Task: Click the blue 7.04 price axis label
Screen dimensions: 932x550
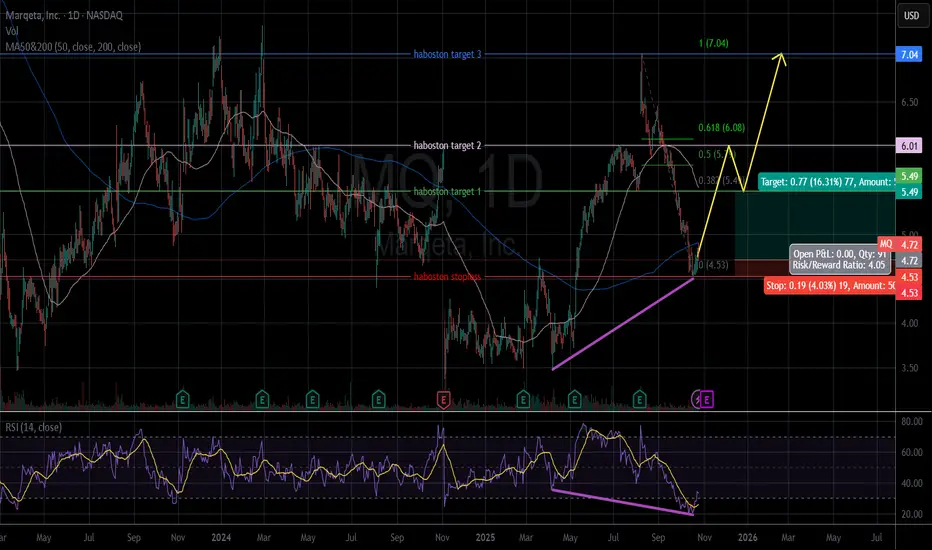Action: (x=909, y=55)
